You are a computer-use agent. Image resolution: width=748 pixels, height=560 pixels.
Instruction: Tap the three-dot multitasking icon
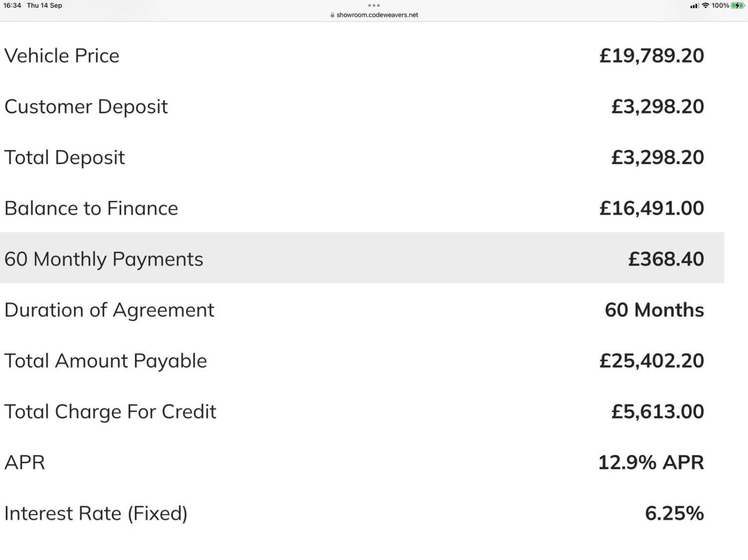[x=374, y=5]
